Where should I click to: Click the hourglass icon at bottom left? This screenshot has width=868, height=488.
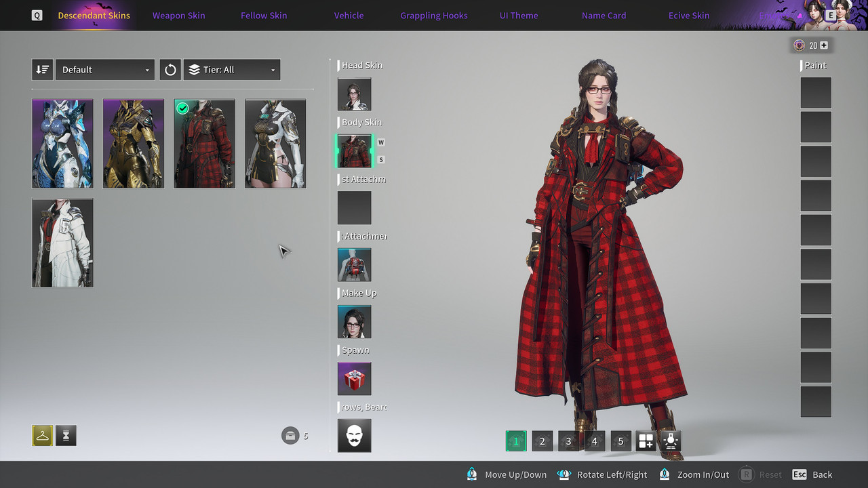[66, 436]
